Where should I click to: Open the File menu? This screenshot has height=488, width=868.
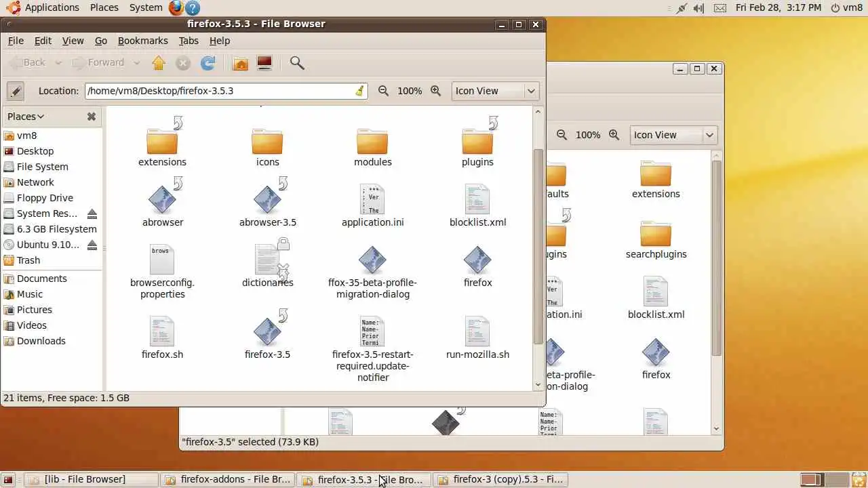(16, 41)
